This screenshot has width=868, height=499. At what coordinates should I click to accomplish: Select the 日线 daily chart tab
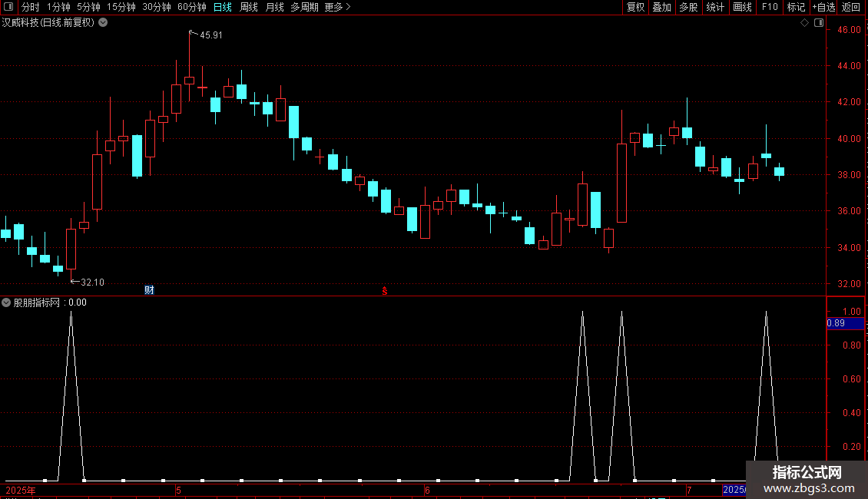223,7
